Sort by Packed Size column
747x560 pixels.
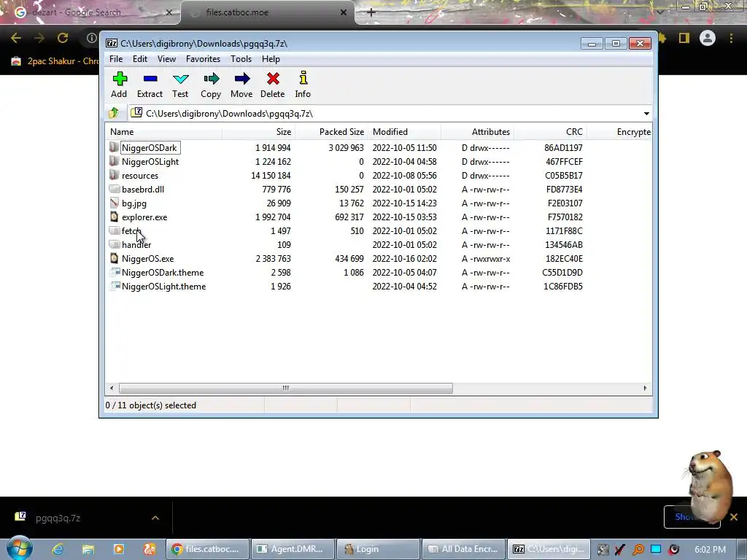331,132
